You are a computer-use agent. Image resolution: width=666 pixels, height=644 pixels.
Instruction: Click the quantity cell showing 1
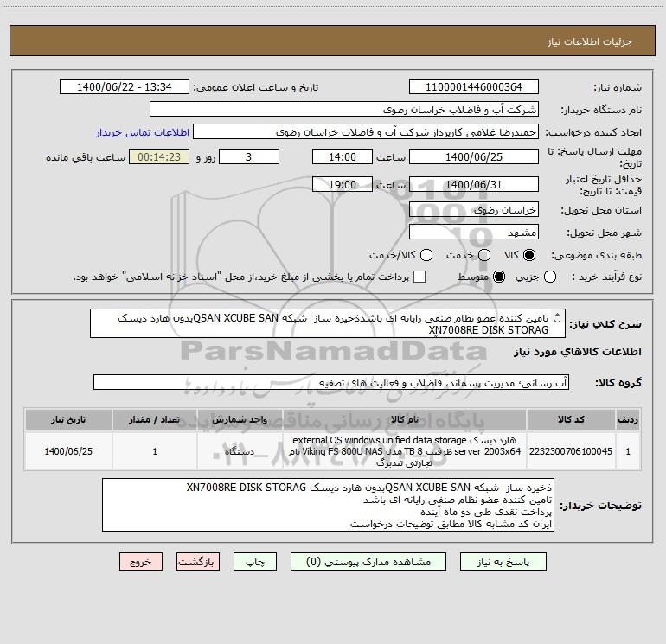coord(155,451)
